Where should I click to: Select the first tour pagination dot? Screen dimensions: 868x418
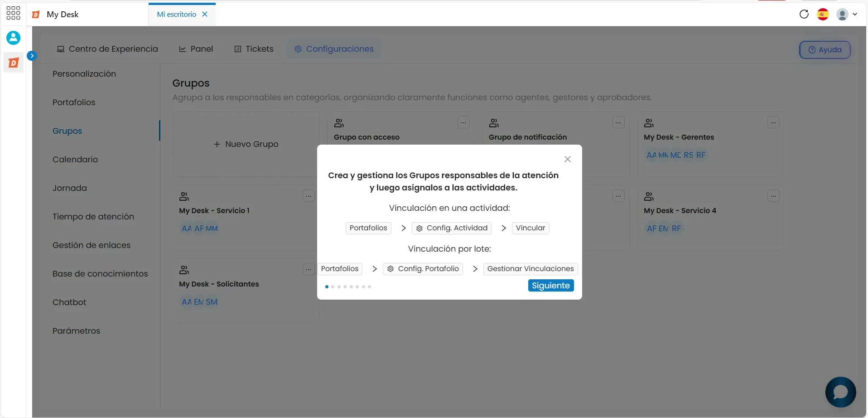click(x=327, y=287)
